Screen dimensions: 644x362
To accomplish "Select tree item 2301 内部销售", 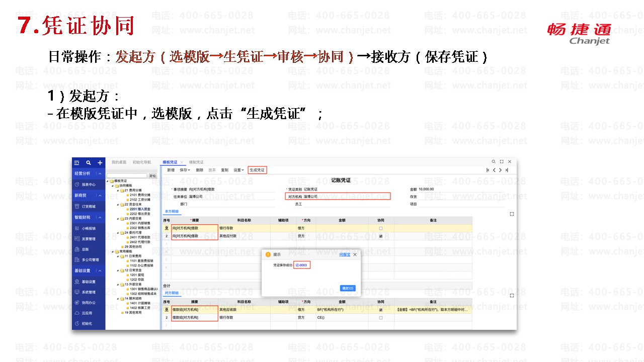I will pyautogui.click(x=139, y=223).
